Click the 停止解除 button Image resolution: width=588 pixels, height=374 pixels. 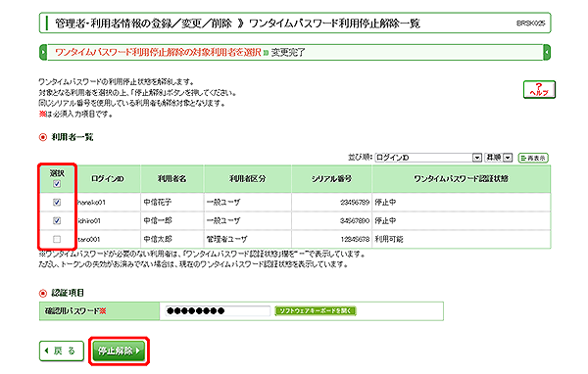click(119, 351)
